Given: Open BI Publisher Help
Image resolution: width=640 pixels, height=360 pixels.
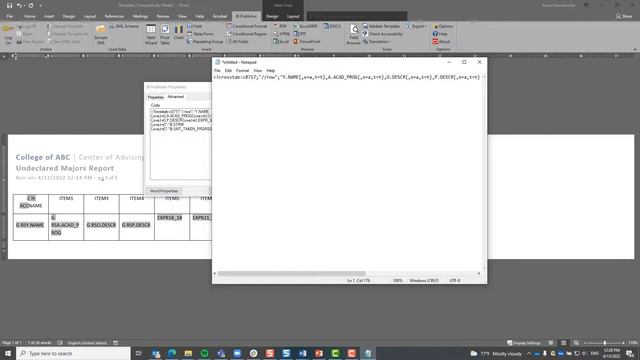Looking at the screenshot, I should click(440, 34).
